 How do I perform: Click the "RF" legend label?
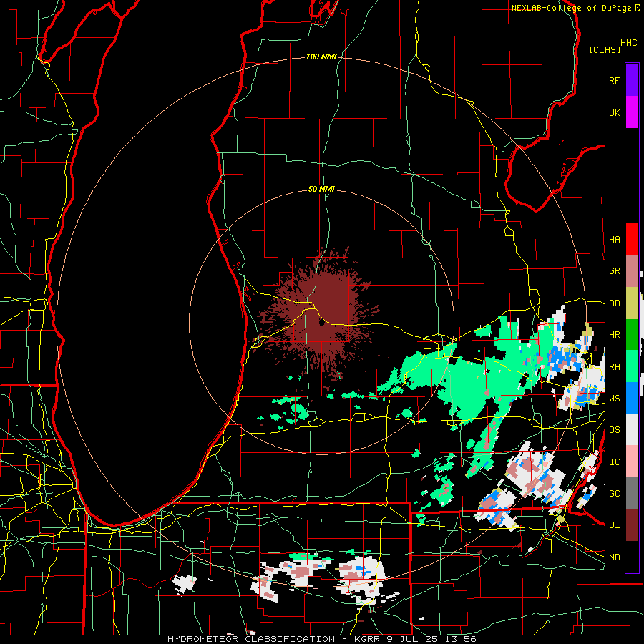point(614,80)
